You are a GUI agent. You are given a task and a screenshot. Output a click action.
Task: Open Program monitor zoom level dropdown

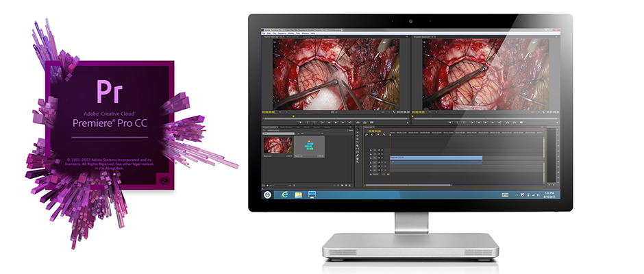coord(432,112)
